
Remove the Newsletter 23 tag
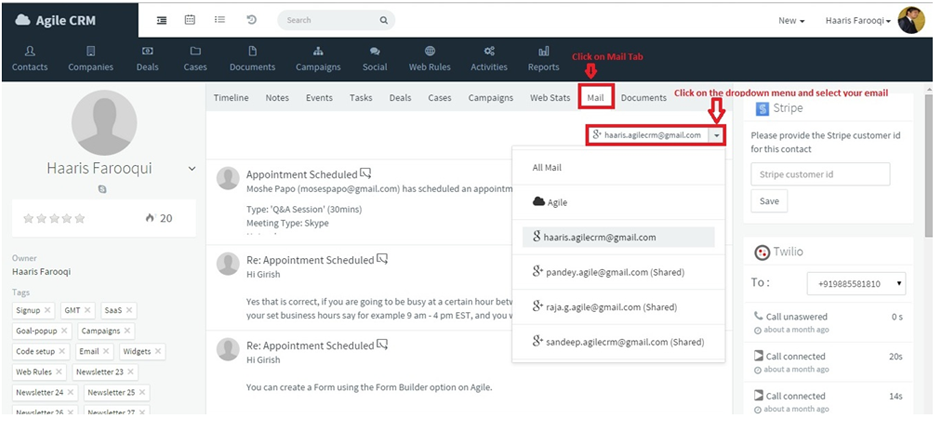[x=130, y=372]
